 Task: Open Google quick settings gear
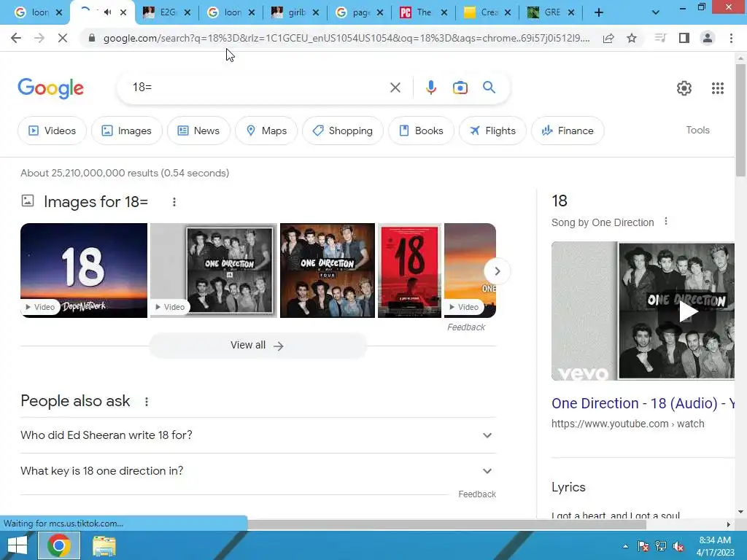(x=684, y=88)
